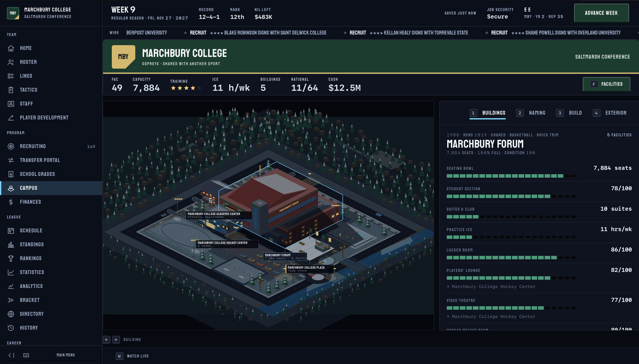Go to previous building arrow
Screen dimensions: 639x364
[107, 339]
